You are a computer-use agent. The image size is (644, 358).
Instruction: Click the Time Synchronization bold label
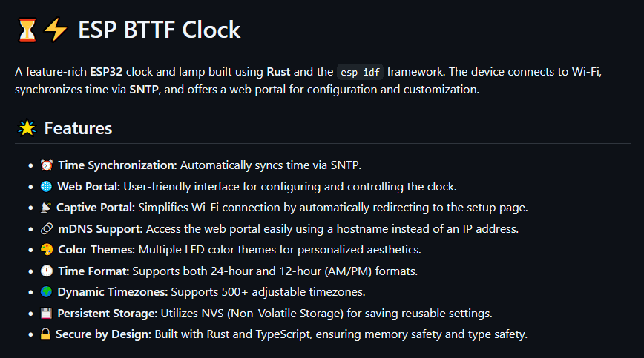(x=117, y=165)
